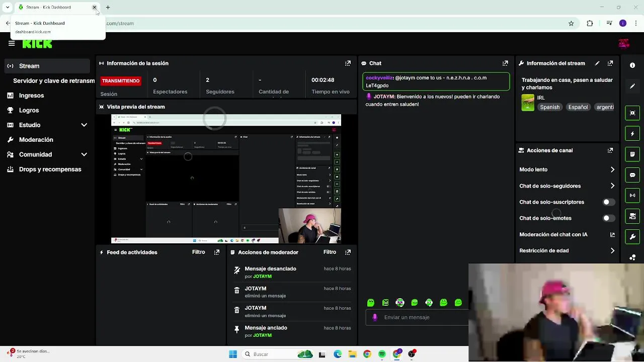Viewport: 644px width, 362px height.
Task: Click the user avatar at top right
Action: coord(624,43)
